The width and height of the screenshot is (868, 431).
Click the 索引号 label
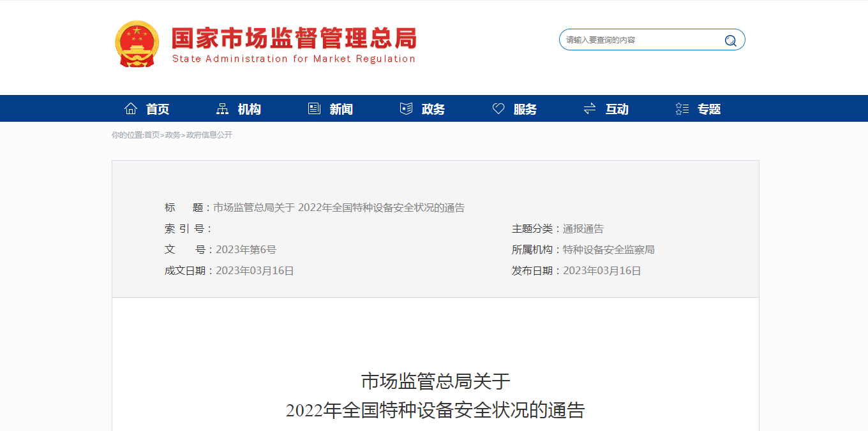coord(188,229)
